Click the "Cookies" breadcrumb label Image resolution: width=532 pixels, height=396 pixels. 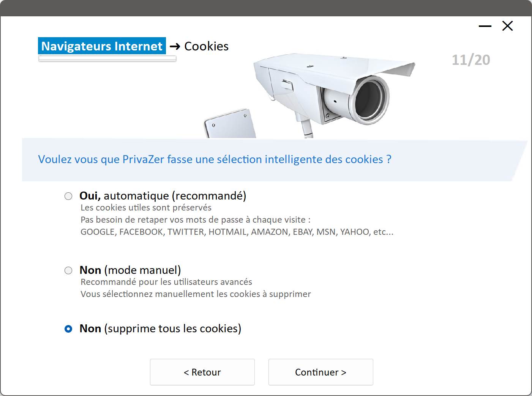tap(206, 46)
